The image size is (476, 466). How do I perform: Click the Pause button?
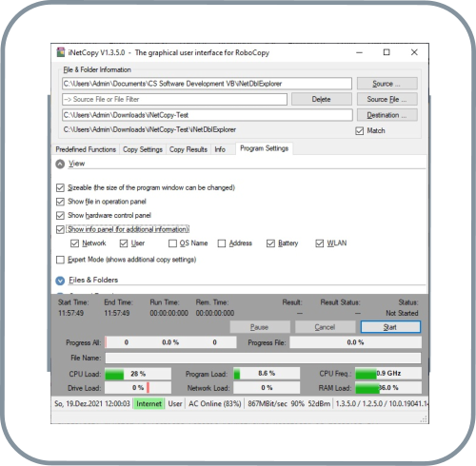pyautogui.click(x=260, y=327)
